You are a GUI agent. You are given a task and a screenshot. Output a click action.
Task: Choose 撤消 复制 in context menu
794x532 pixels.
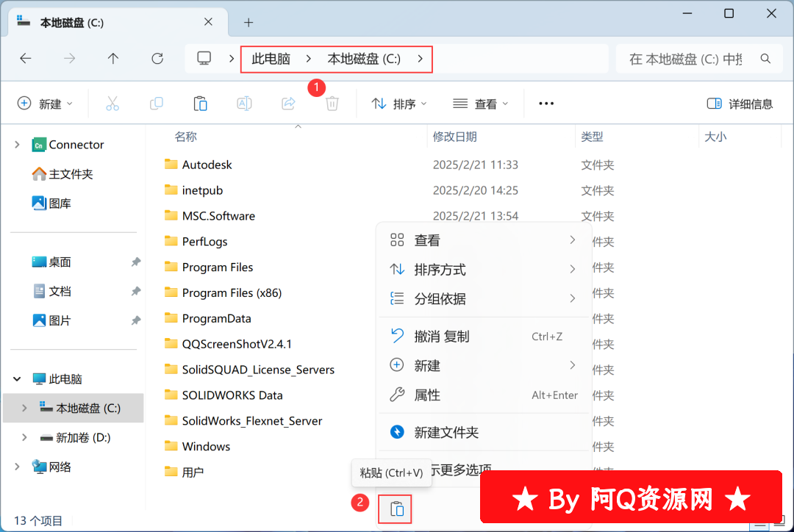coord(484,336)
